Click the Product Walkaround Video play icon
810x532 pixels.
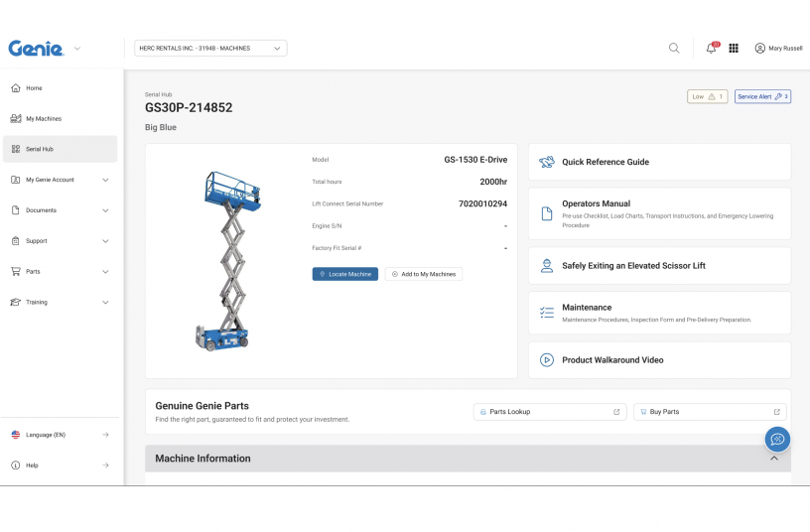[x=546, y=360]
